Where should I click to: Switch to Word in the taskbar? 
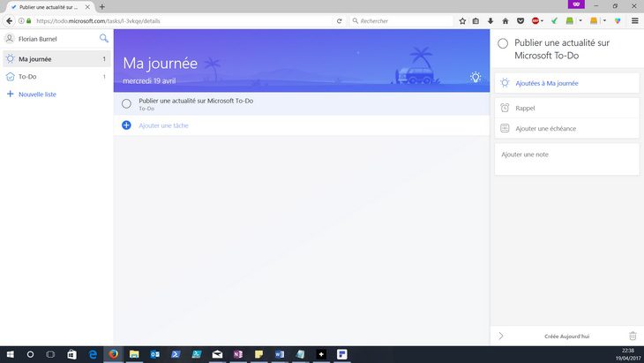[x=280, y=354]
